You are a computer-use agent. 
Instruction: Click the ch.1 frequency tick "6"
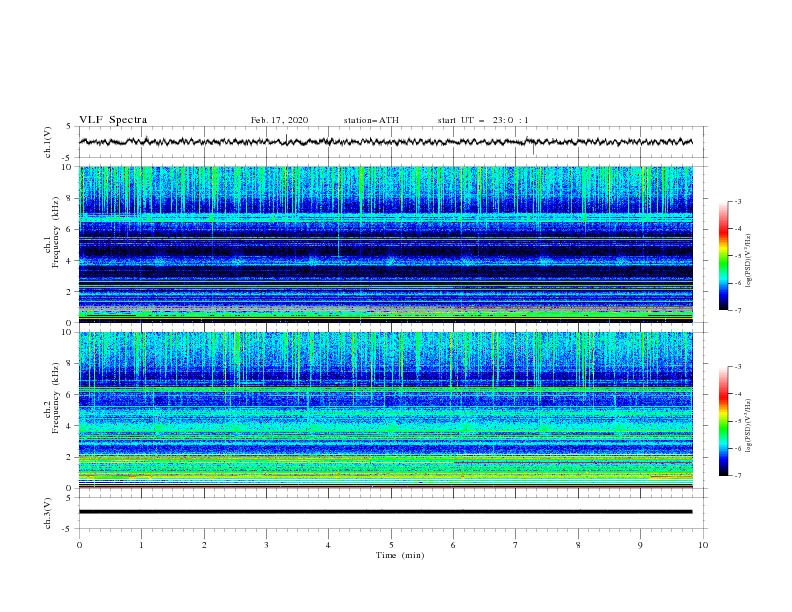[x=70, y=229]
